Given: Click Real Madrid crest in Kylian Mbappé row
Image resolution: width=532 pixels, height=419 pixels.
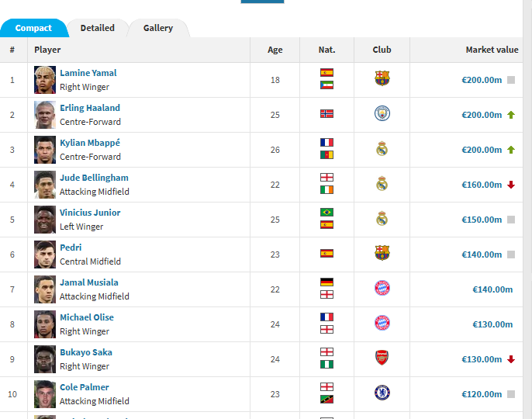Looking at the screenshot, I should (382, 149).
